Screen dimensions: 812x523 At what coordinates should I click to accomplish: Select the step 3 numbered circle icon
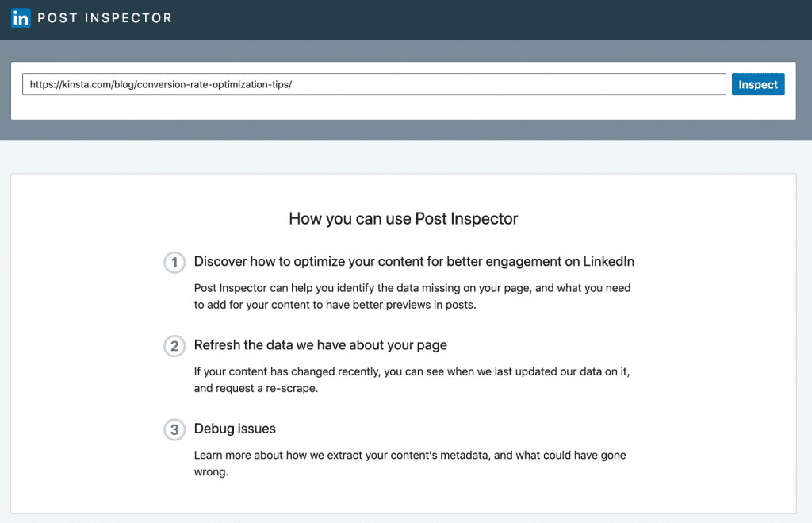pos(174,429)
